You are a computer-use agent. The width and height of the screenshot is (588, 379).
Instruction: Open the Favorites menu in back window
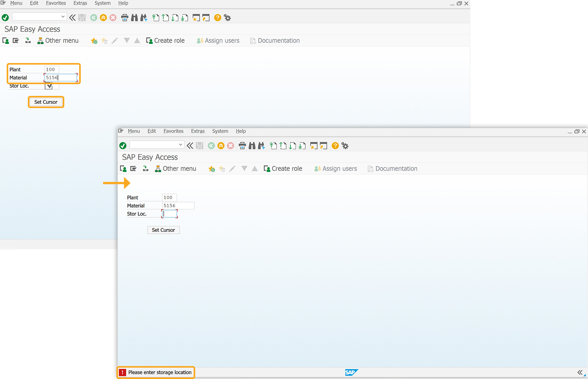(x=56, y=3)
